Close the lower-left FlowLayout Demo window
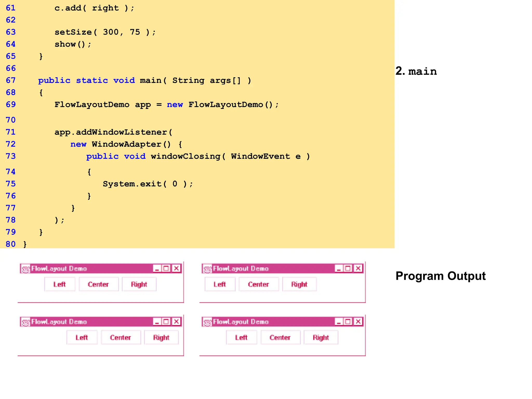This screenshot has height=399, width=532. pyautogui.click(x=176, y=322)
